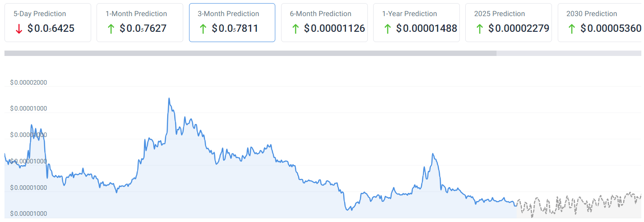Click the green arrow in 2030 Prediction
The image size is (644, 222).
[572, 29]
